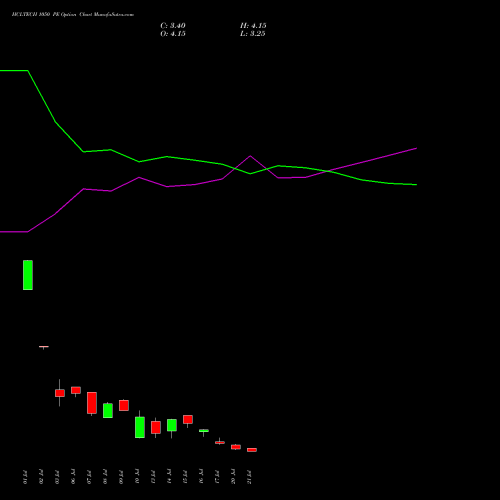Click the close value "C: 3.40"

pyautogui.click(x=173, y=26)
